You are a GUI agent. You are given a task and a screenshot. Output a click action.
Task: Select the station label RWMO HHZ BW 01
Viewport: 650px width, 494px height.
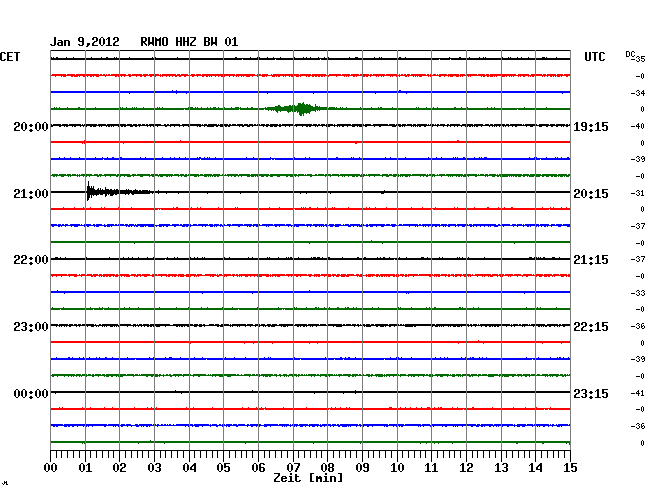click(x=189, y=42)
